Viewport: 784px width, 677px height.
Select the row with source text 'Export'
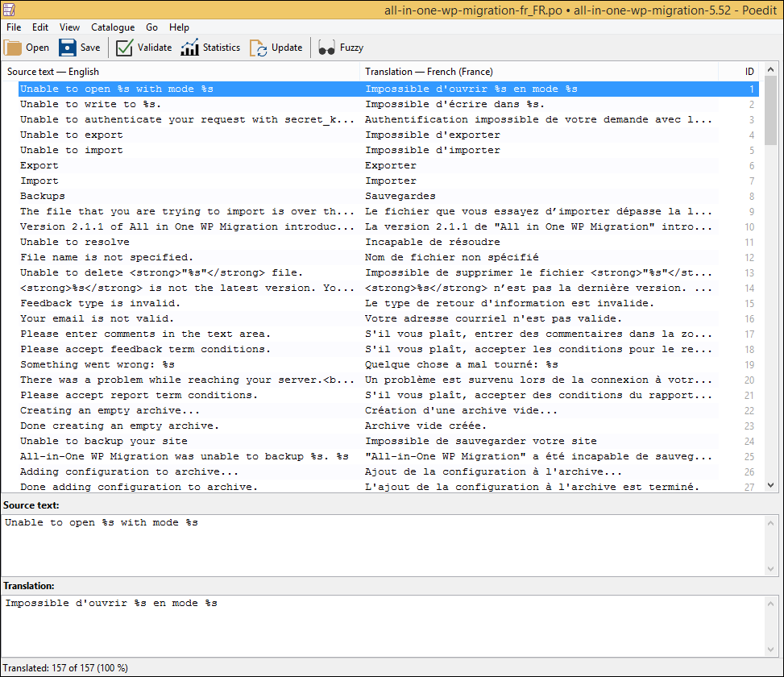pos(388,165)
